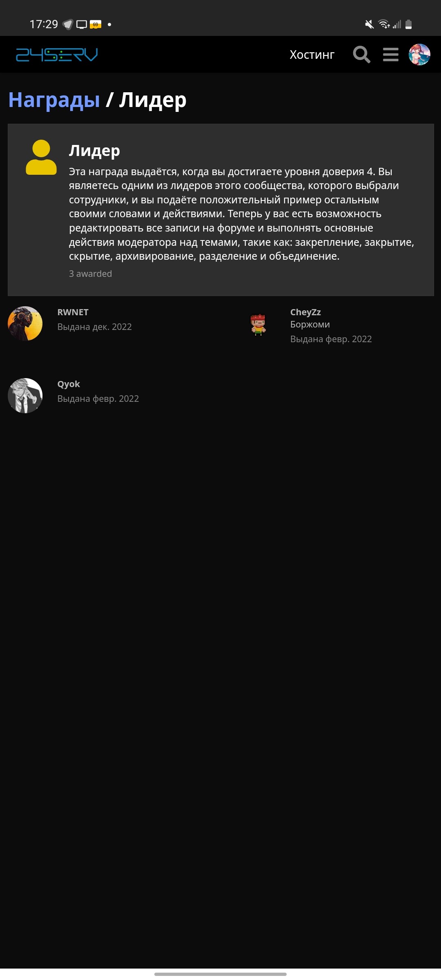Click the 24SERV logo
This screenshot has height=980, width=441.
(57, 54)
